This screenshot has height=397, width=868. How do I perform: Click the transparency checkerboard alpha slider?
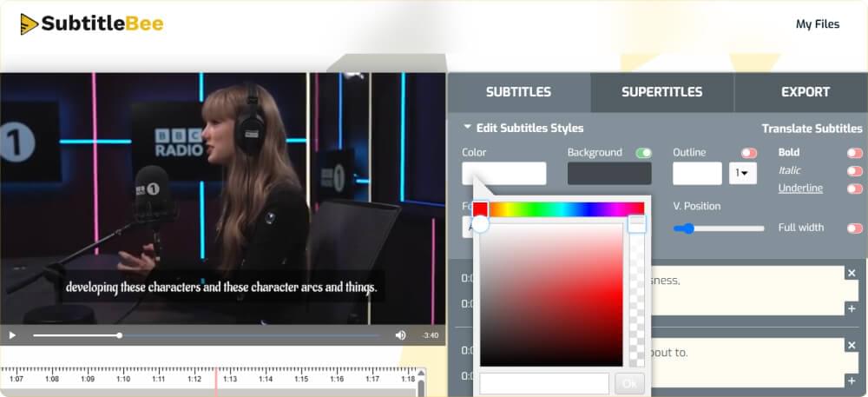[x=637, y=294]
